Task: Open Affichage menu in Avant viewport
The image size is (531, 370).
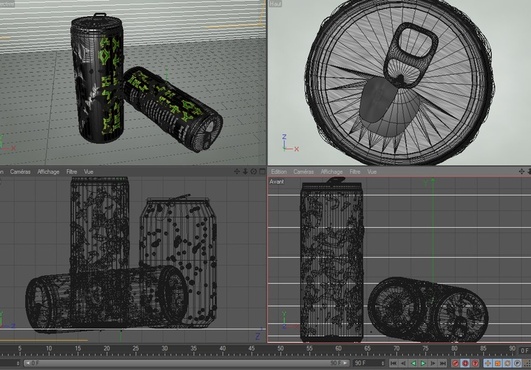Action: coord(332,172)
